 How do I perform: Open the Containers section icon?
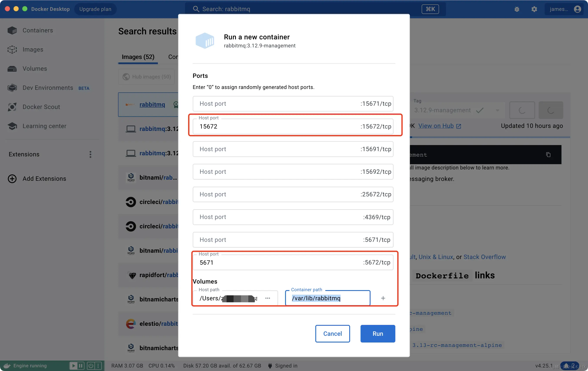pos(12,30)
